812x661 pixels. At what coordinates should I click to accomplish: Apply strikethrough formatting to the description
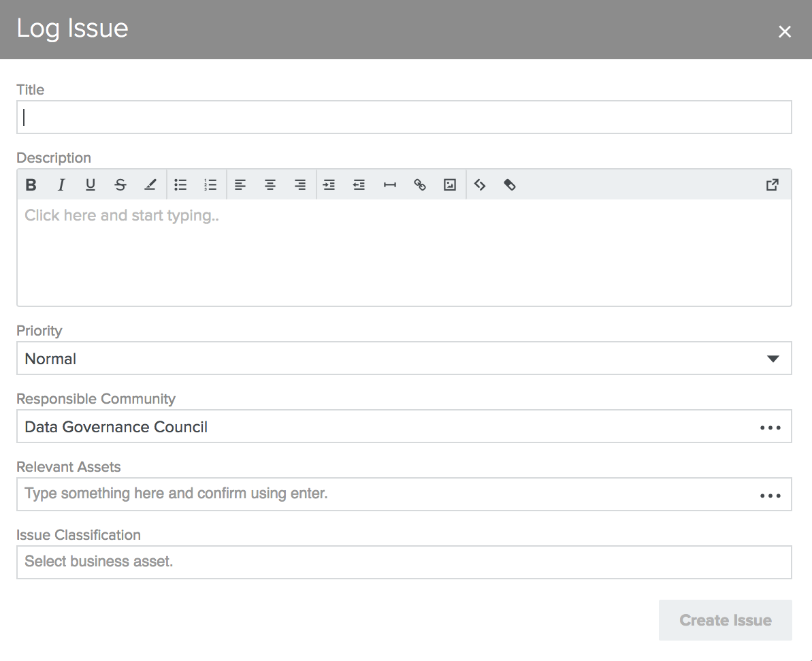point(120,184)
